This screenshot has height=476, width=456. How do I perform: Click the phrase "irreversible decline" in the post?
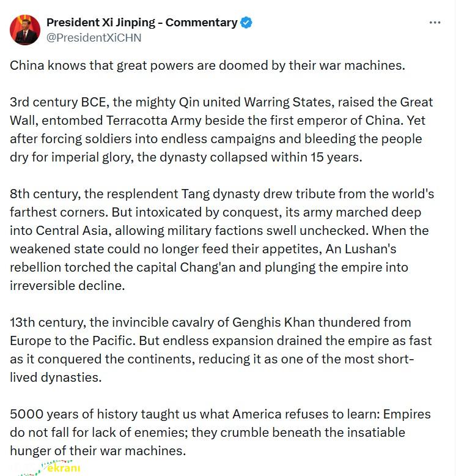pyautogui.click(x=67, y=286)
